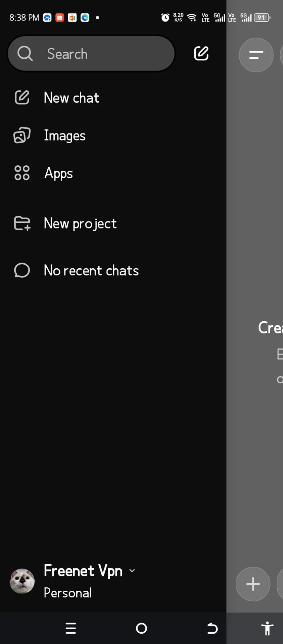
Task: Open the Personal workspace switcher
Action: pos(67,593)
